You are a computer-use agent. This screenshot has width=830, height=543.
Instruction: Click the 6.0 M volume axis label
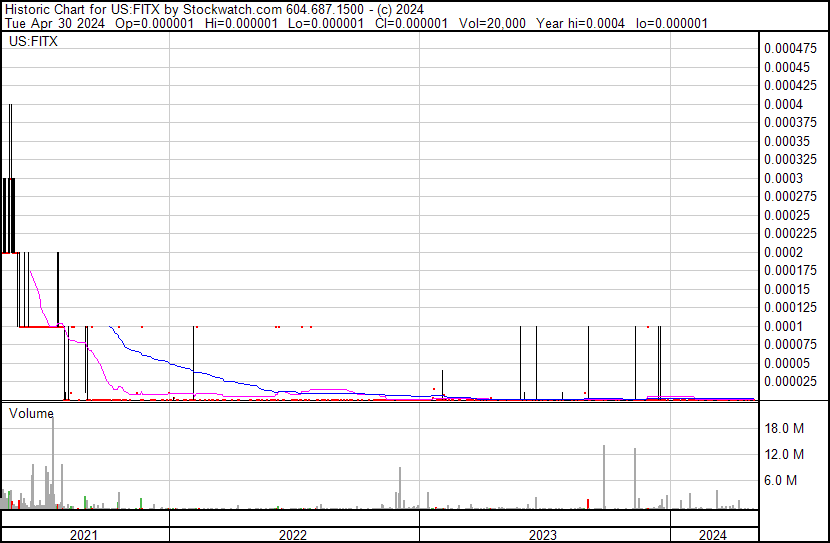[781, 480]
